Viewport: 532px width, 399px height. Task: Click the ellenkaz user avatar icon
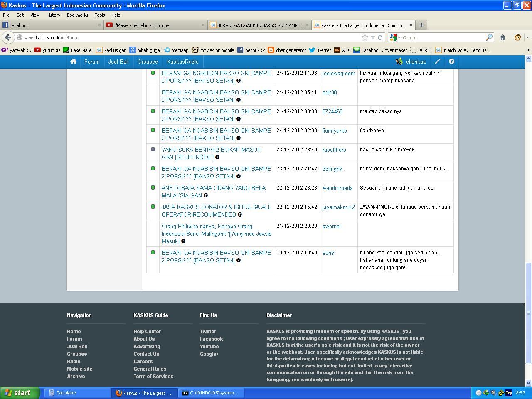pos(399,62)
